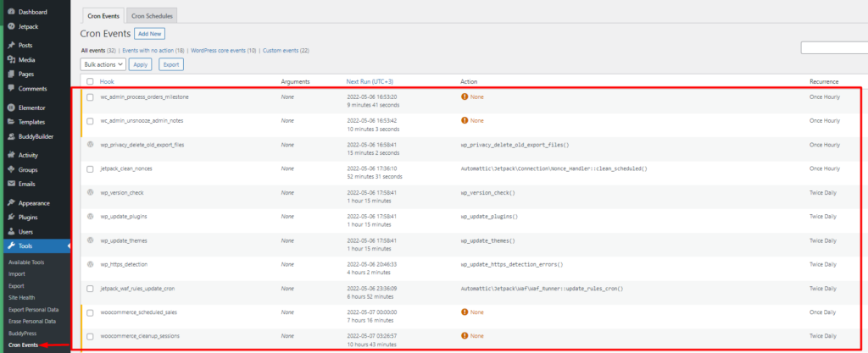
Task: Click the Users icon in sidebar
Action: pyautogui.click(x=10, y=231)
